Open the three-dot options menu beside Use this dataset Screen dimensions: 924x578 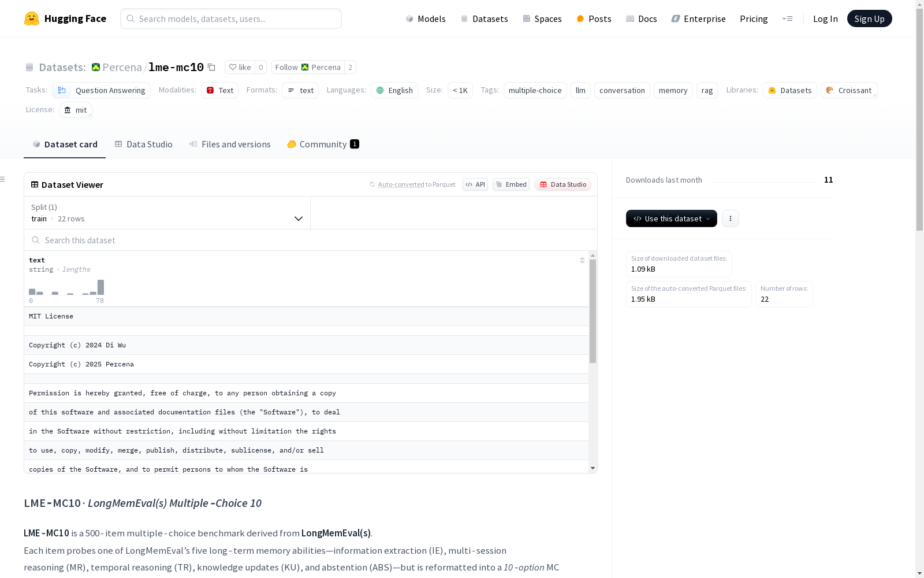731,218
